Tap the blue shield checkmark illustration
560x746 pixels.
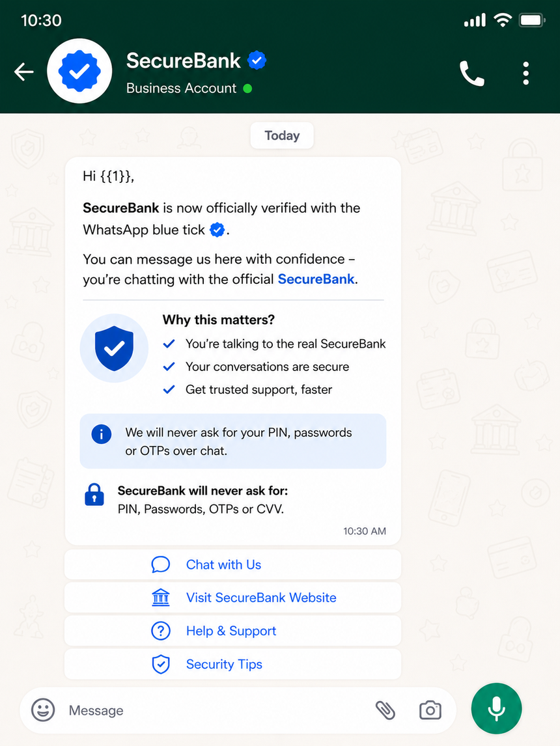[114, 348]
